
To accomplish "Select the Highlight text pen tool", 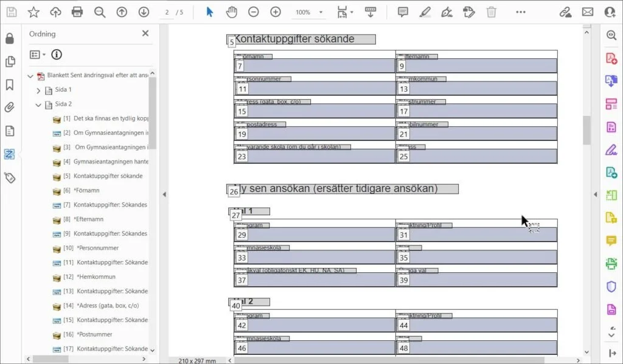I will pos(425,12).
